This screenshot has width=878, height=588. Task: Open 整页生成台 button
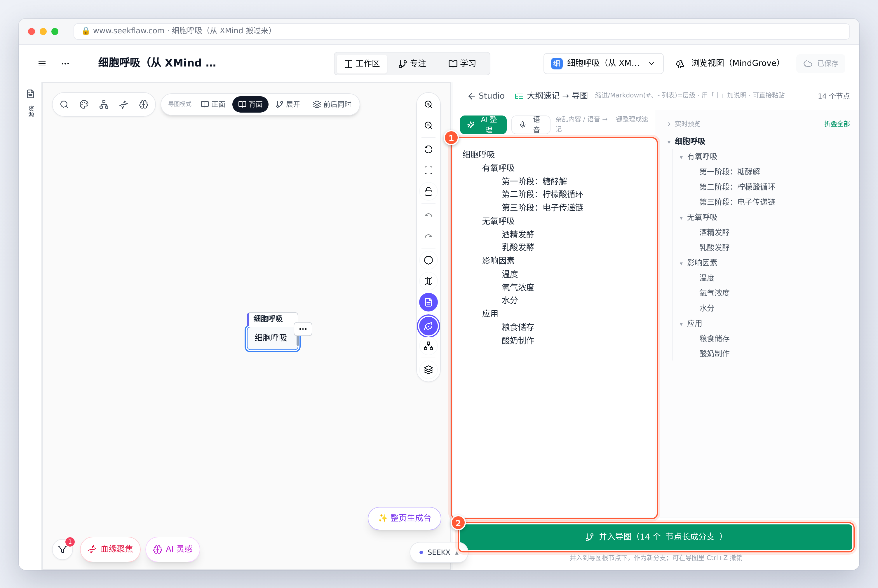coord(405,518)
